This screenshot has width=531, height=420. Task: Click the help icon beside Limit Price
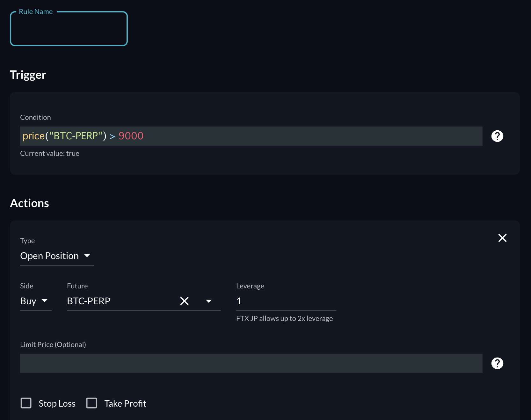[x=497, y=363]
